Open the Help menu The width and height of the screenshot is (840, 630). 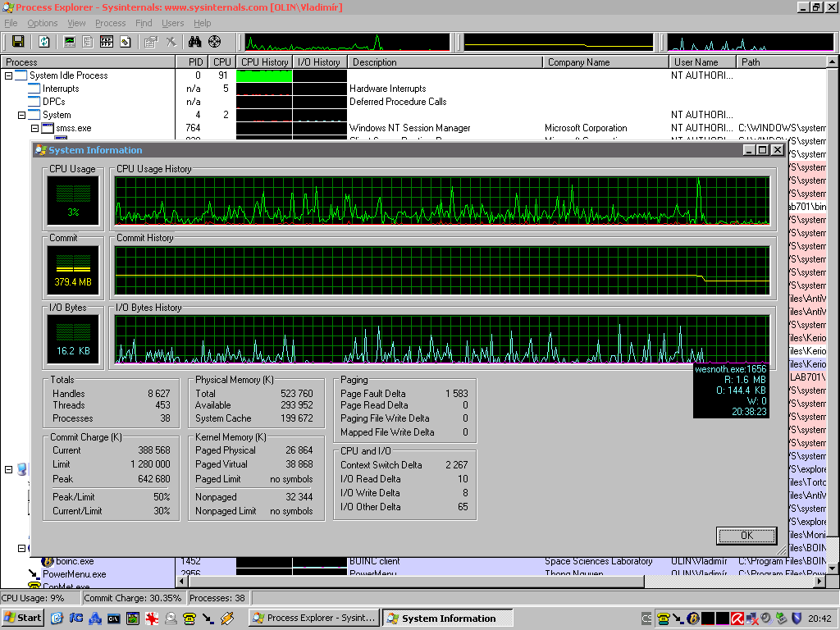tap(202, 23)
